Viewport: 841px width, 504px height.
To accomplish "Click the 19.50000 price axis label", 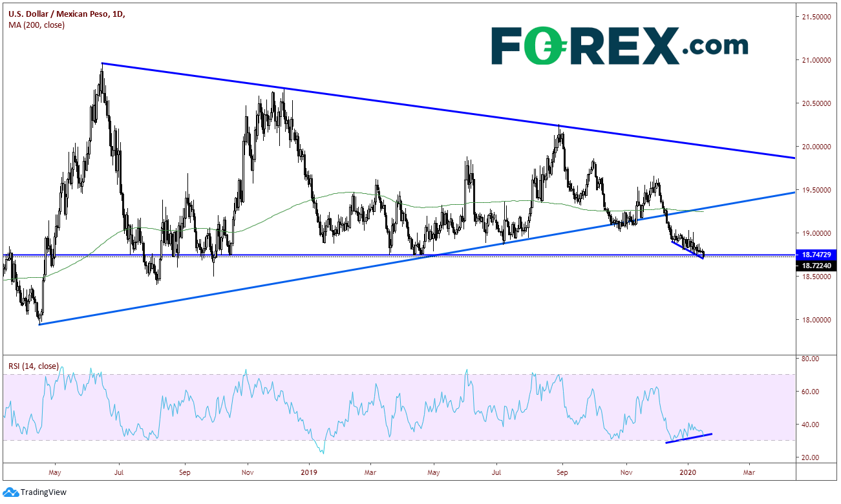I will click(x=817, y=190).
